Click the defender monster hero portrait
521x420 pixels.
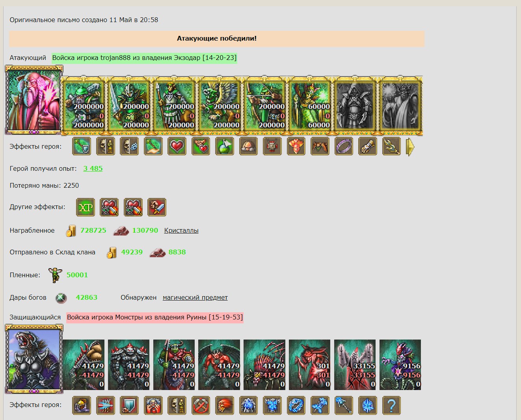point(34,359)
